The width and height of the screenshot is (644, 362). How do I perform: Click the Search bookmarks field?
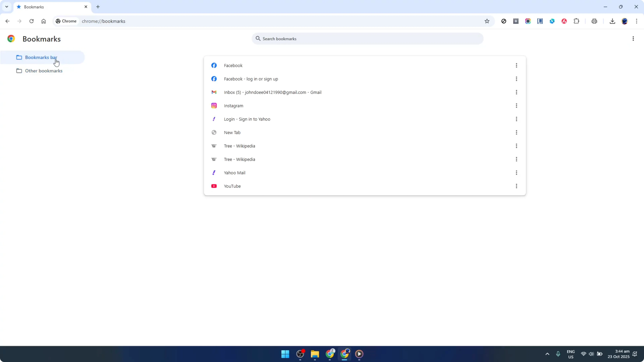[x=367, y=39]
